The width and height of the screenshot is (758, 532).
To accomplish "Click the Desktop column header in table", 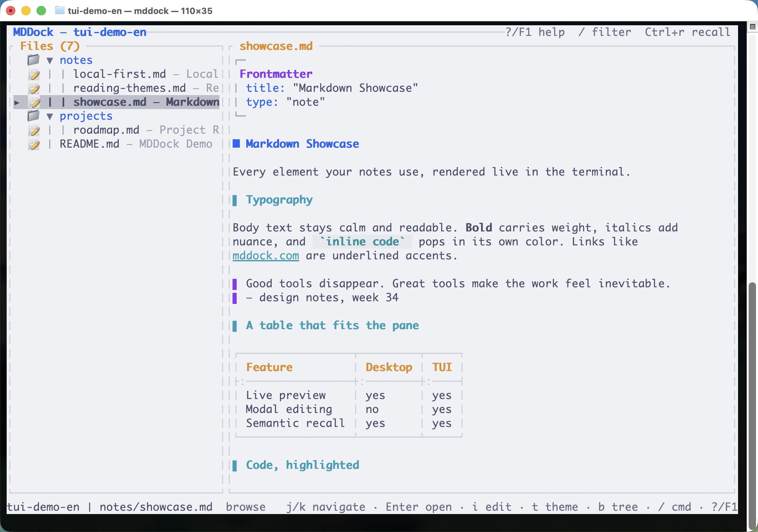I will pos(389,367).
